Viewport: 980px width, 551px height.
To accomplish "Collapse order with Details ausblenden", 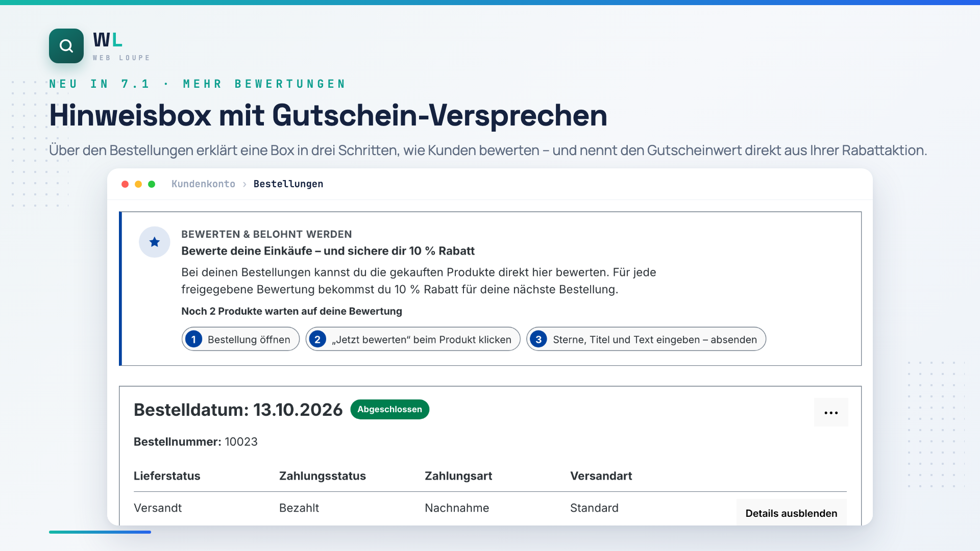I will click(x=791, y=513).
